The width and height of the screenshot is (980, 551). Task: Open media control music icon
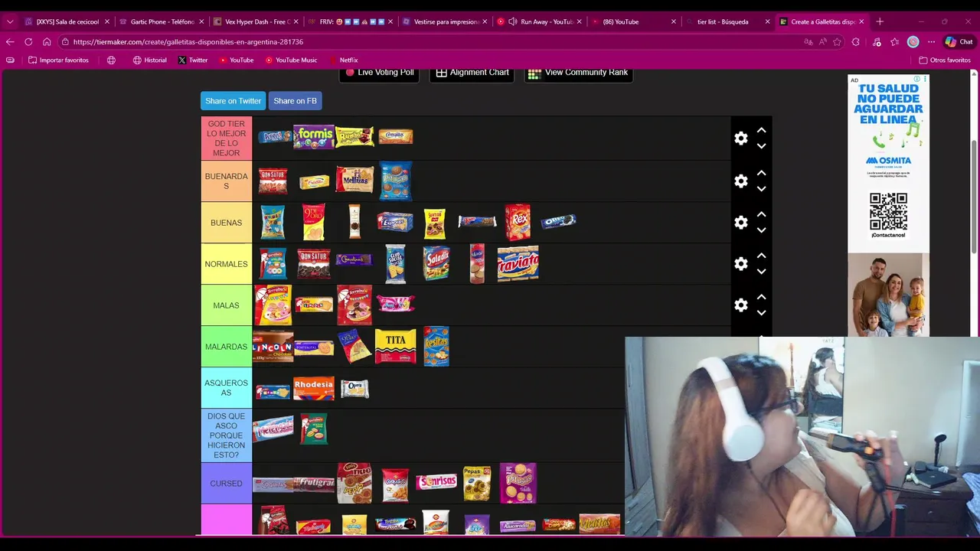876,42
